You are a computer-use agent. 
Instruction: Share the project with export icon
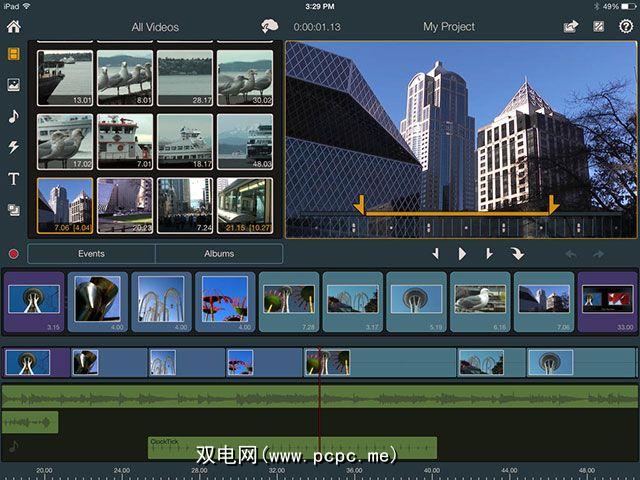pyautogui.click(x=571, y=27)
